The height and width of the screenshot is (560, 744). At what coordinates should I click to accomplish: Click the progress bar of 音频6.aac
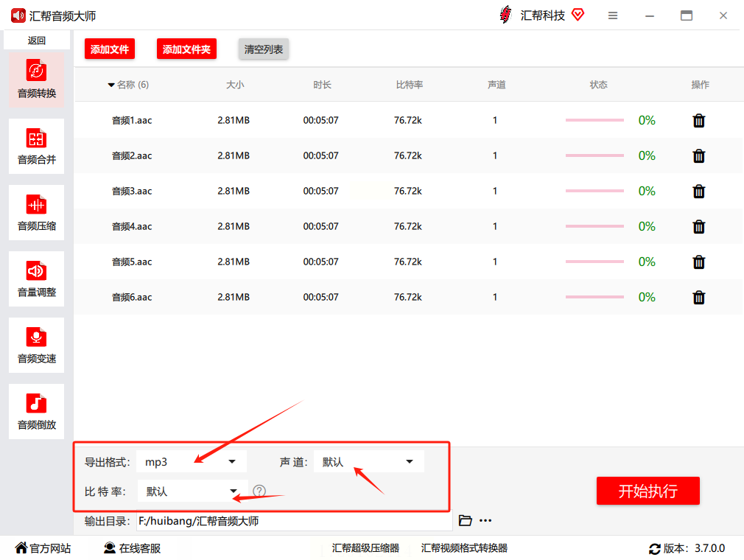click(x=594, y=297)
